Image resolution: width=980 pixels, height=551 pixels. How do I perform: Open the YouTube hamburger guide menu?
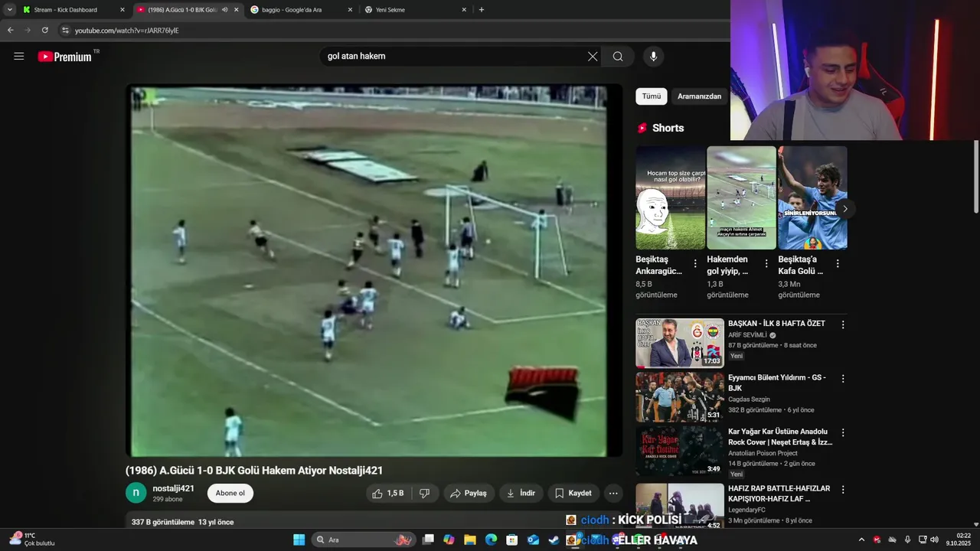[x=19, y=56]
